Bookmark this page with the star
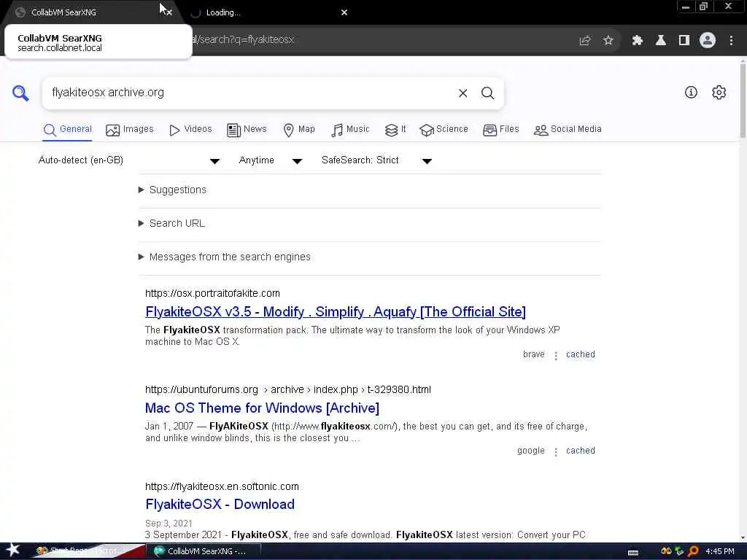This screenshot has width=747, height=560. (608, 41)
